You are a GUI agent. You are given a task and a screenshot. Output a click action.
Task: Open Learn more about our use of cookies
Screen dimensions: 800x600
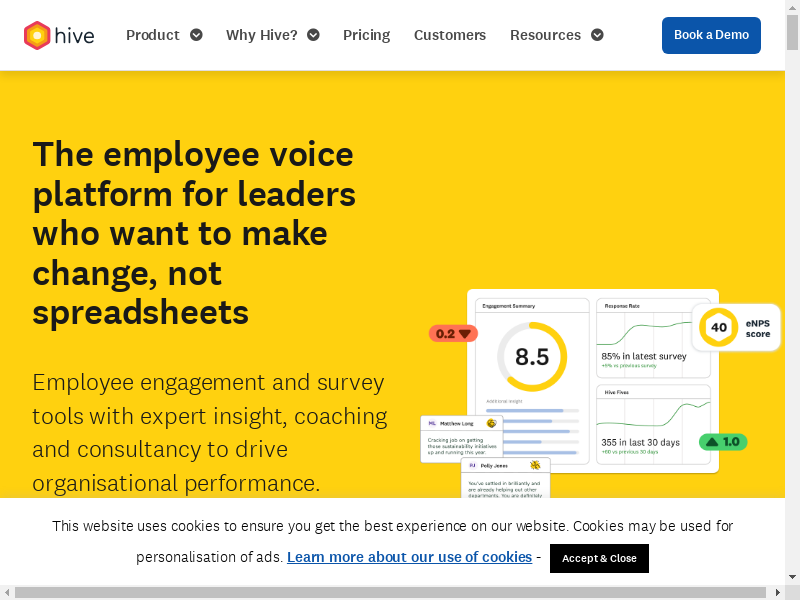click(409, 557)
